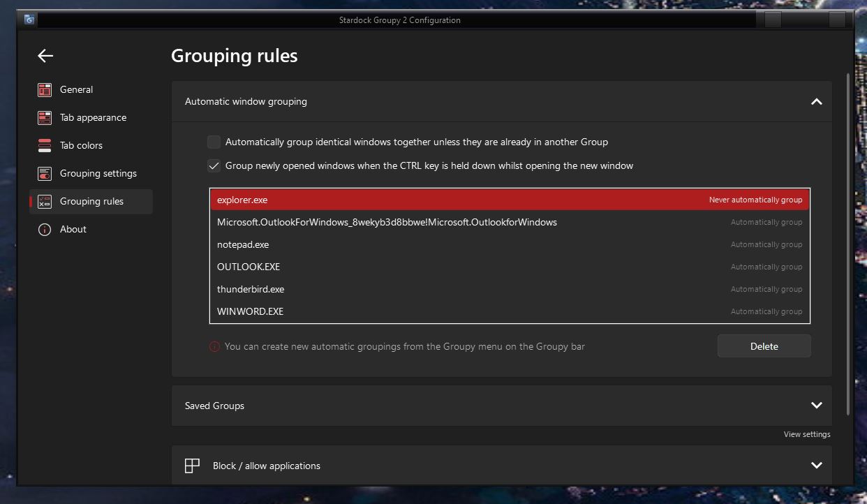Click the About info icon
Image resolution: width=867 pixels, height=504 pixels.
click(x=45, y=230)
